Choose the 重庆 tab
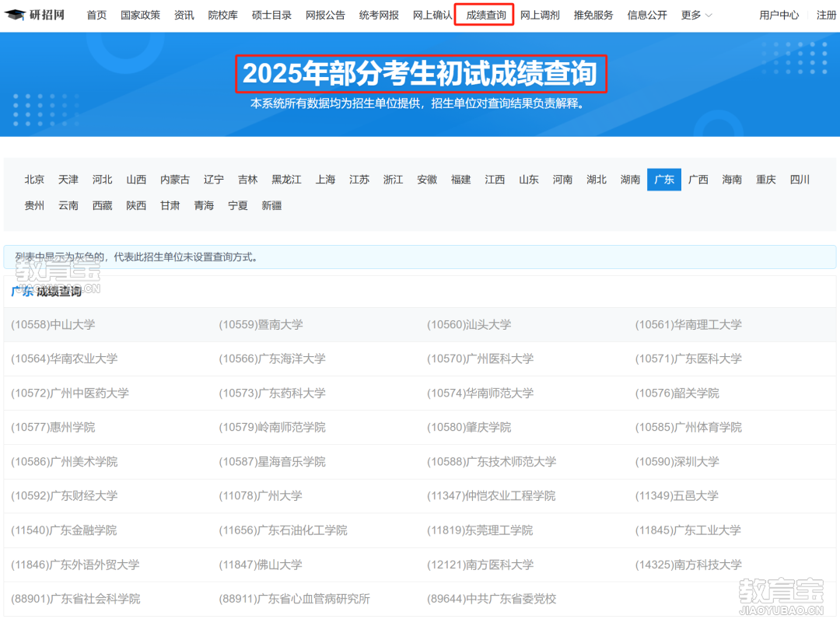This screenshot has width=840, height=633. [766, 180]
